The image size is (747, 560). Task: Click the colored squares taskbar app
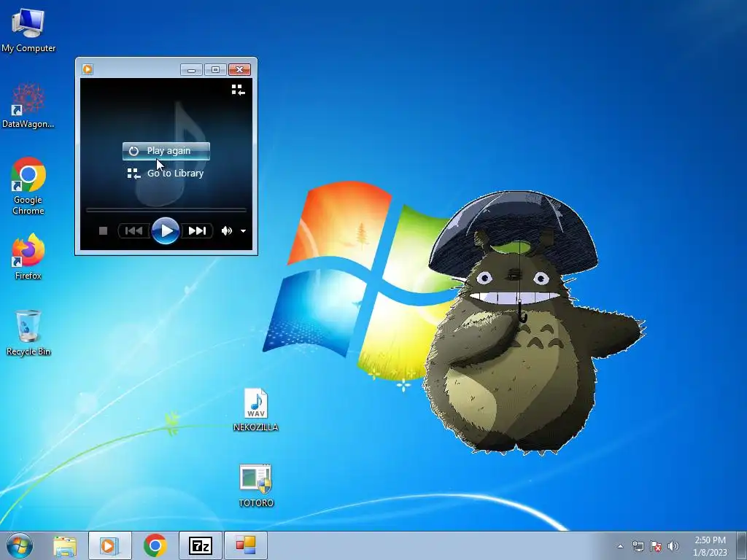click(246, 545)
